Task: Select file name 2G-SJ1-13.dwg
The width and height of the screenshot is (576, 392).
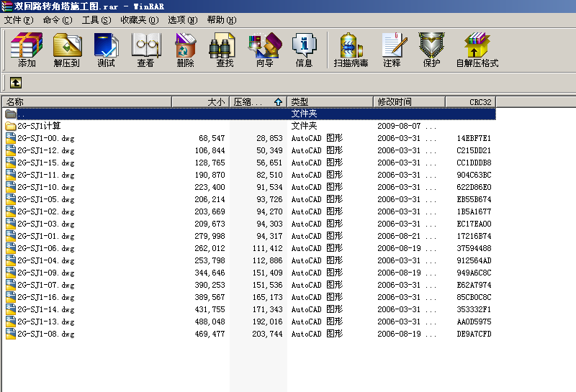Action: pyautogui.click(x=46, y=322)
